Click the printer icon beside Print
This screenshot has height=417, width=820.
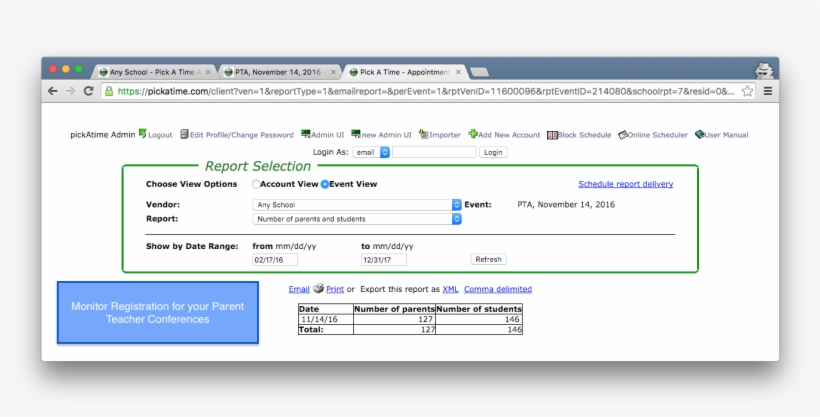coord(318,288)
